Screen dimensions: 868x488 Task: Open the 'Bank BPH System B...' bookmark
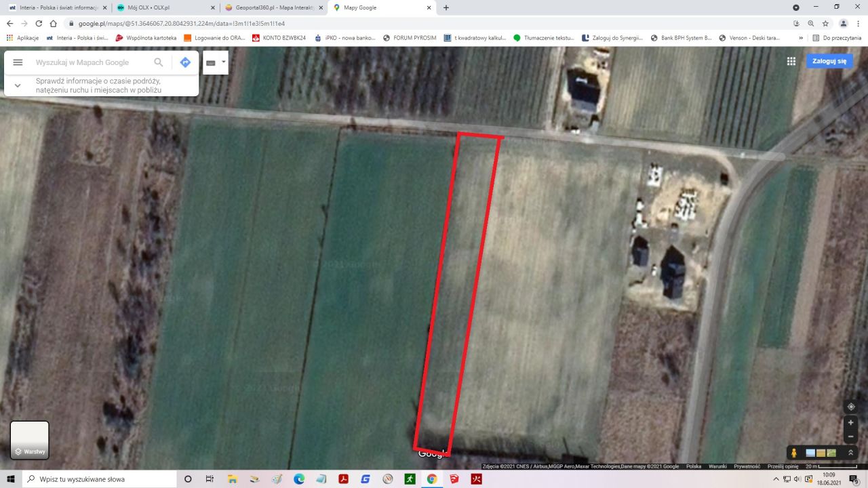pos(681,38)
